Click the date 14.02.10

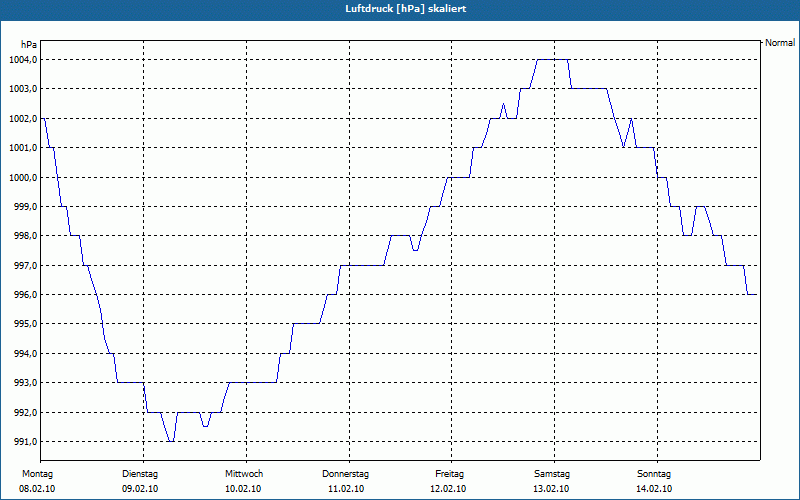654,489
